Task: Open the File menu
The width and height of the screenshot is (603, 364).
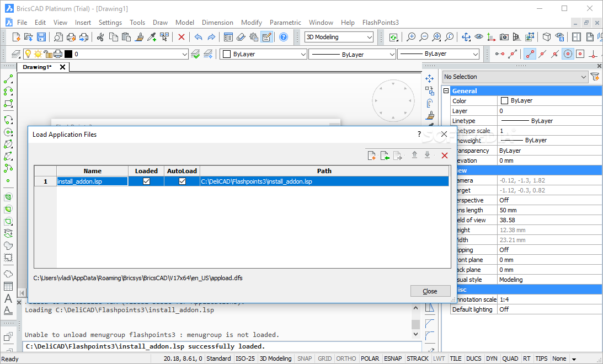Action: (x=22, y=22)
